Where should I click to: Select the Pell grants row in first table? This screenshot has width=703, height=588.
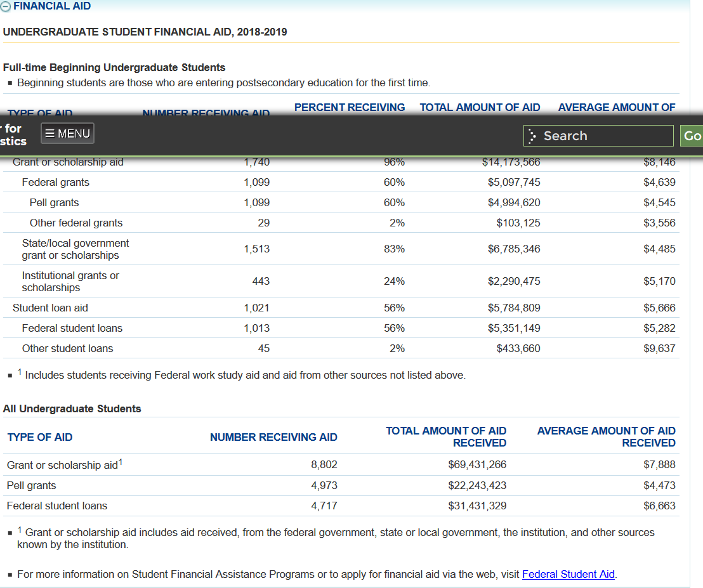point(55,203)
